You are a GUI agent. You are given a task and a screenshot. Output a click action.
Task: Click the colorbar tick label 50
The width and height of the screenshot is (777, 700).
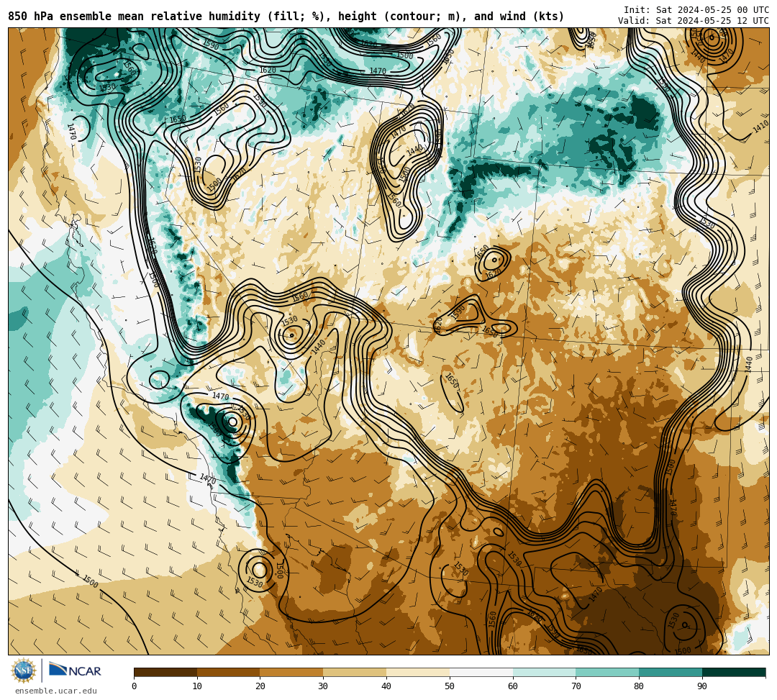tap(450, 686)
